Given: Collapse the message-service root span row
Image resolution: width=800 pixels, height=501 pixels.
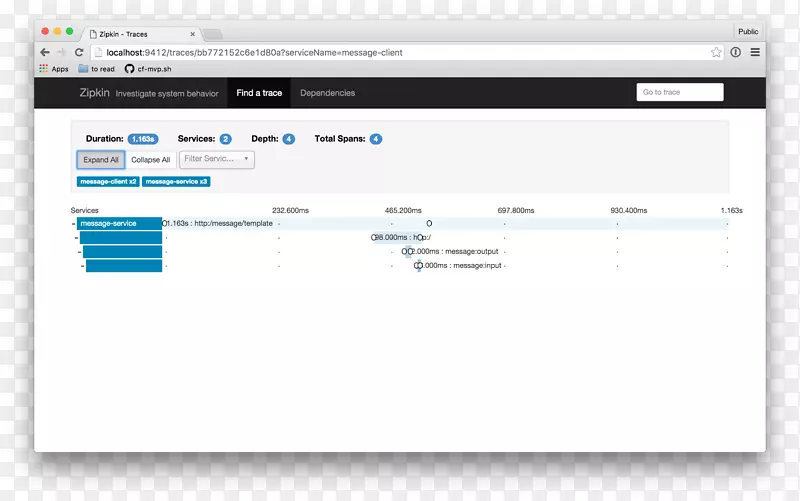Looking at the screenshot, I should pyautogui.click(x=73, y=224).
